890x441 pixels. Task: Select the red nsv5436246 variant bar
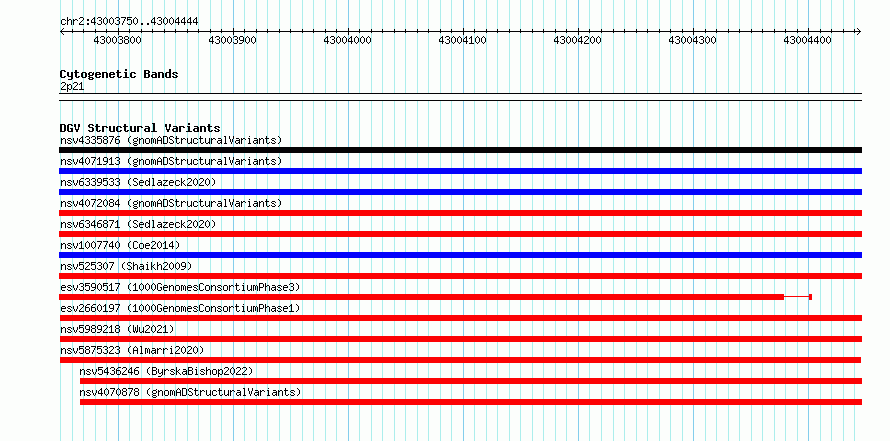point(471,381)
